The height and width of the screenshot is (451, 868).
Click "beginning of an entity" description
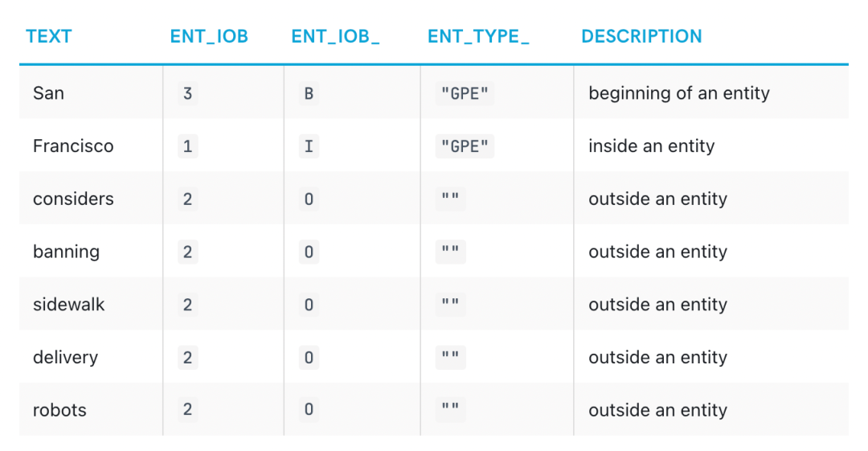coord(679,93)
